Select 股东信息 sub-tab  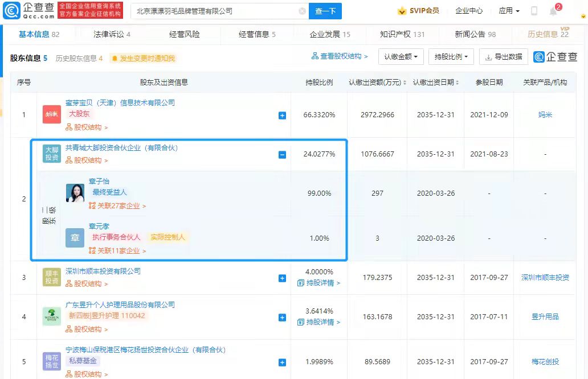[x=28, y=58]
